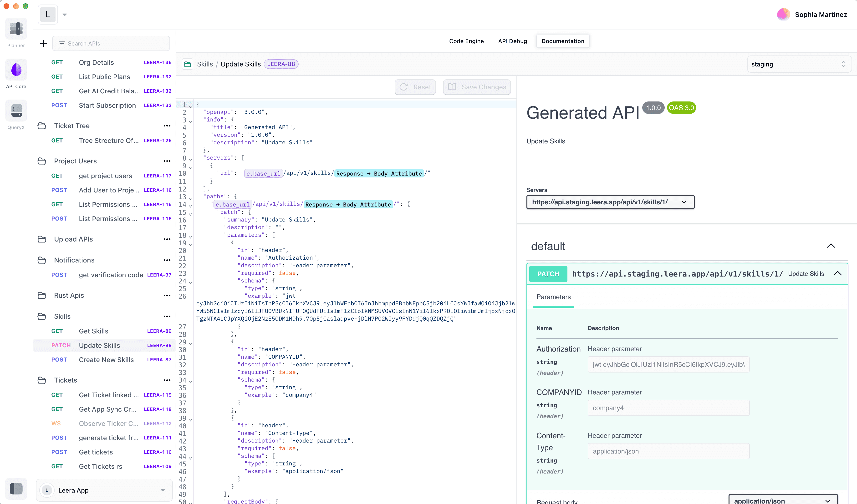Switch to API Debug tab
Screen dimensions: 857x504
pyautogui.click(x=512, y=41)
